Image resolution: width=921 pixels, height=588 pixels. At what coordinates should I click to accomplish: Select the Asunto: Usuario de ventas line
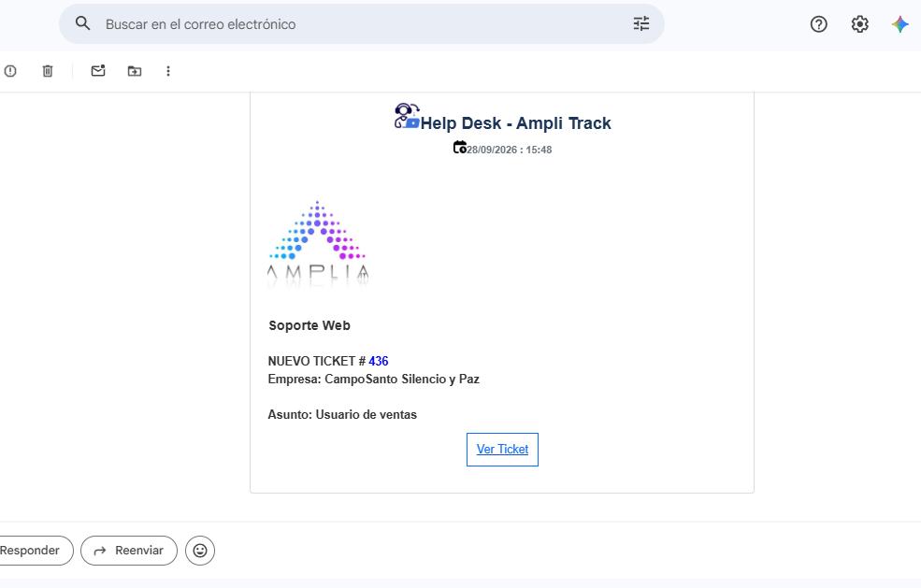342,415
